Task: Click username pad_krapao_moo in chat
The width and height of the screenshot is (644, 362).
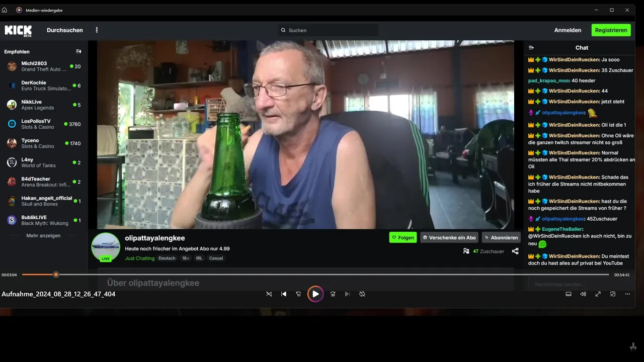Action: pyautogui.click(x=548, y=80)
